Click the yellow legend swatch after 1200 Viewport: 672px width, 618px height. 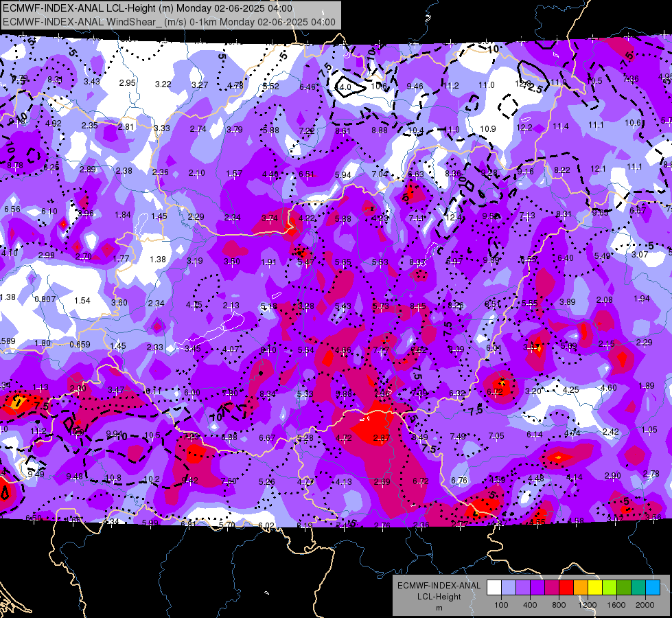[595, 588]
